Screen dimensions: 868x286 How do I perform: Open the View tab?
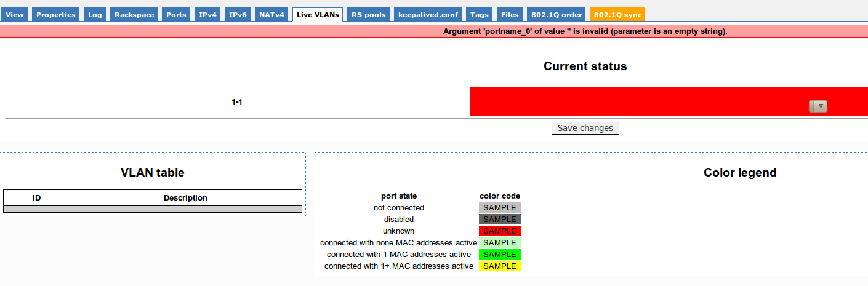15,15
